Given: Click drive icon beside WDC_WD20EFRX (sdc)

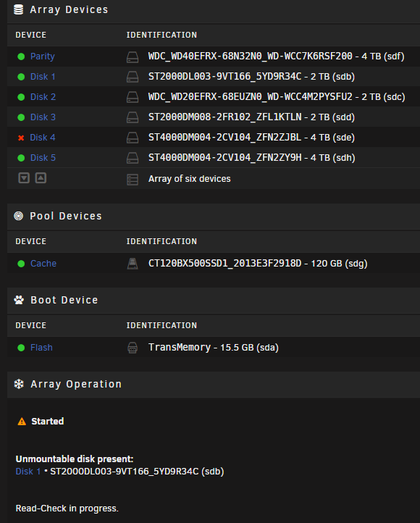Looking at the screenshot, I should tap(133, 97).
